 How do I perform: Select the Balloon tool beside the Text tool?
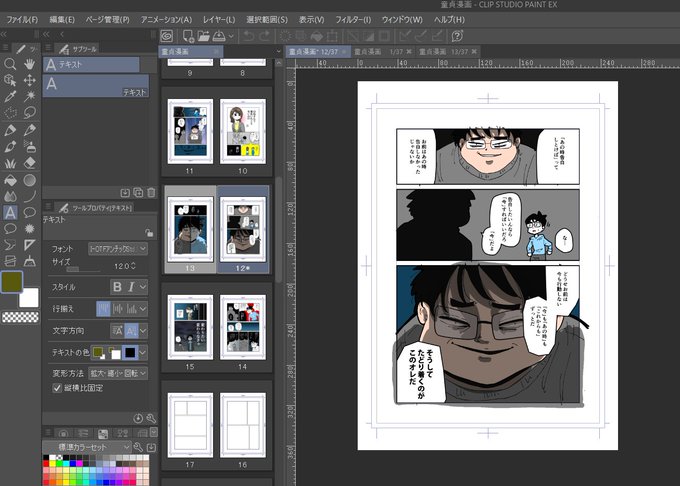(29, 212)
